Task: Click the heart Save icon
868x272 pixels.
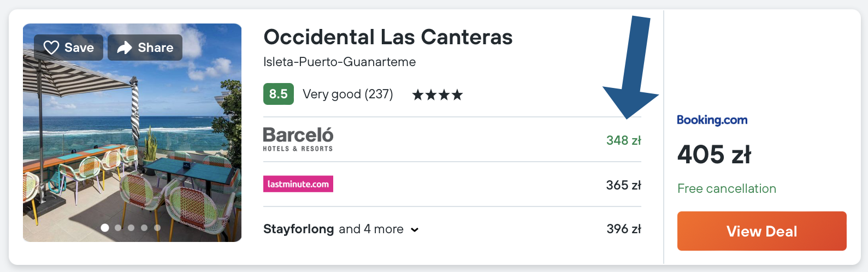Action: pos(51,48)
